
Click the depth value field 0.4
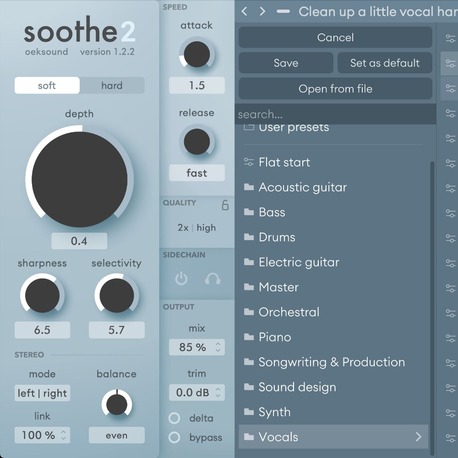(x=79, y=241)
